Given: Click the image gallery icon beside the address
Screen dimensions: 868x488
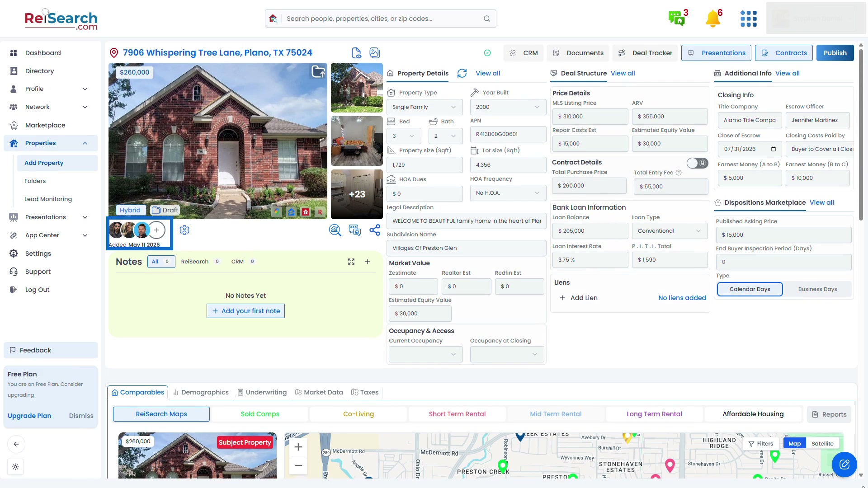Looking at the screenshot, I should coord(375,53).
